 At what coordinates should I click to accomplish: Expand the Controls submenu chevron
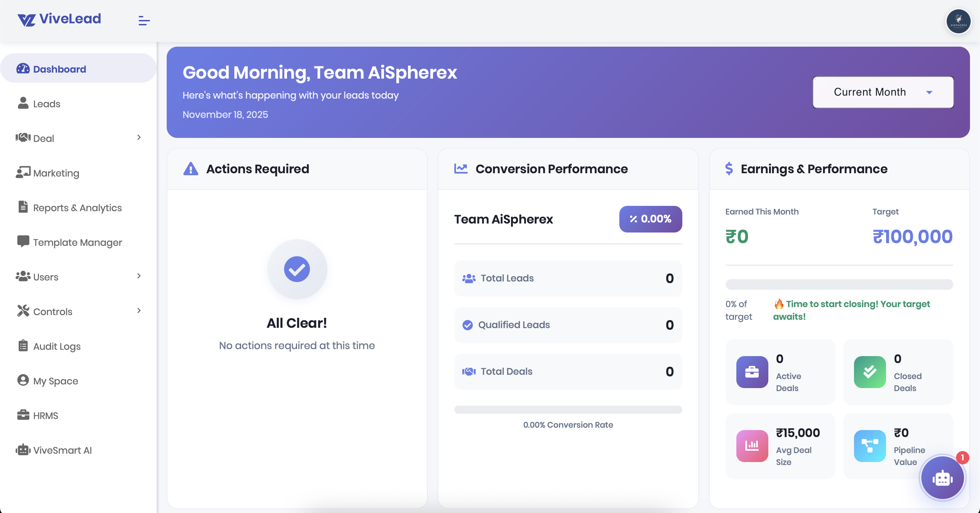(x=139, y=310)
